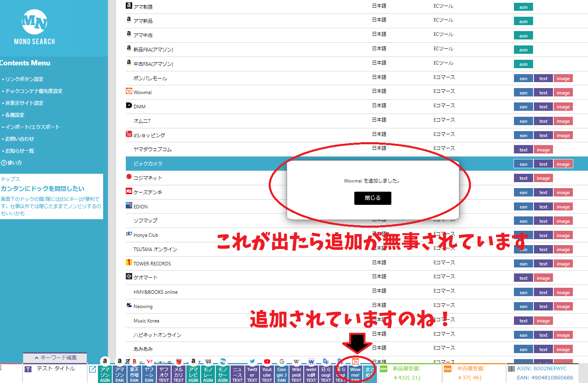Click the ean button in EDION row
The height and width of the screenshot is (383, 588).
tap(523, 207)
